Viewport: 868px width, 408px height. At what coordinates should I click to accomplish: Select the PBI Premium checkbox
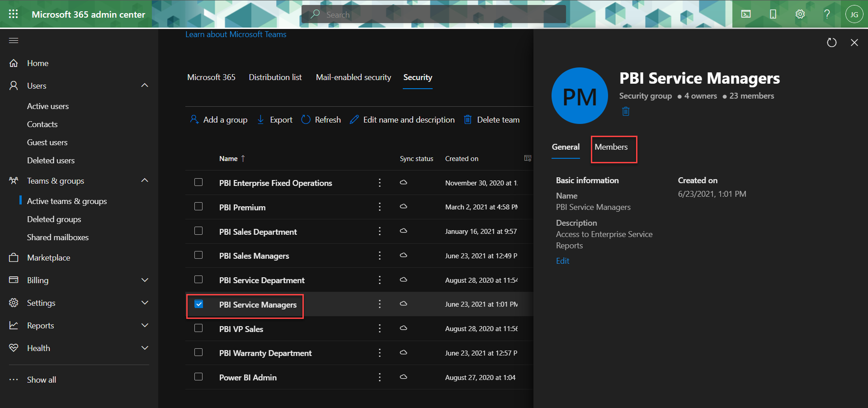pos(198,207)
